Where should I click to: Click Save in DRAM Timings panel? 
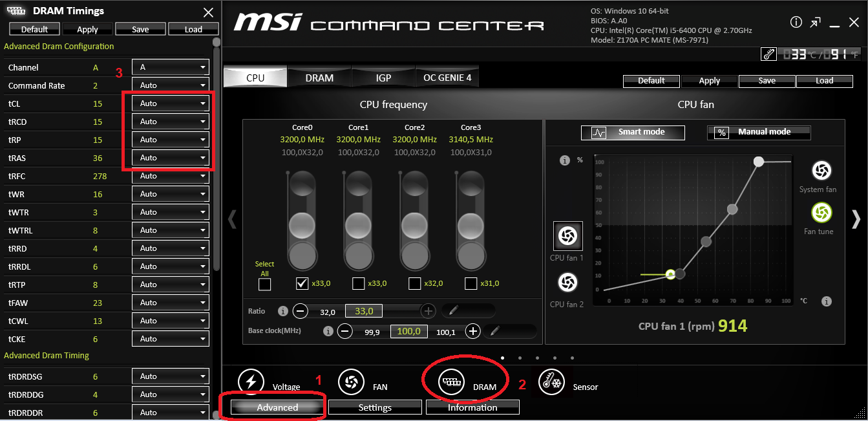click(x=140, y=29)
